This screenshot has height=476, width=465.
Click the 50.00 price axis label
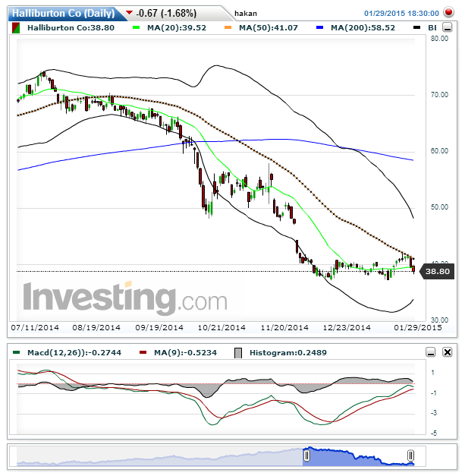(439, 207)
